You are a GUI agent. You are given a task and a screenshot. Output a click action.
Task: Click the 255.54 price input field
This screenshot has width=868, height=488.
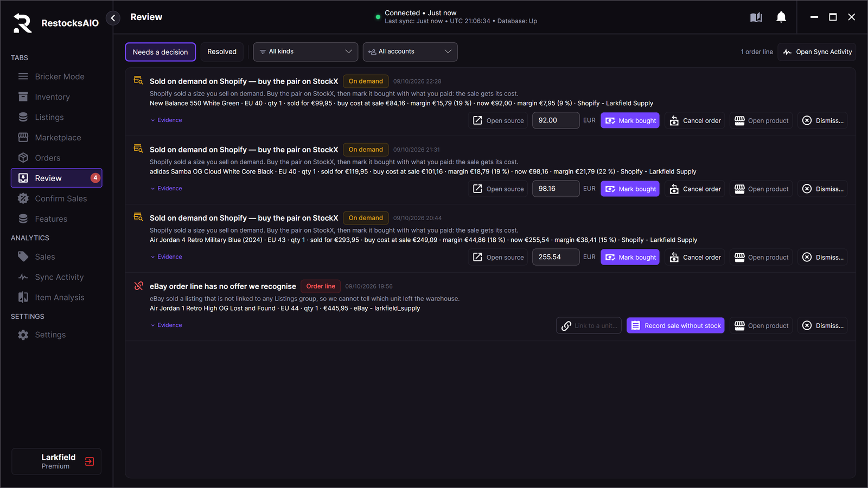click(556, 257)
